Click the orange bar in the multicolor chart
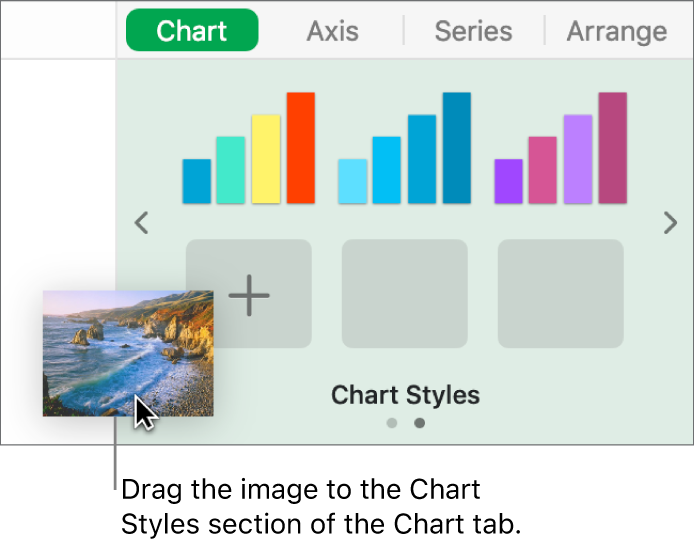The image size is (694, 550). 301,148
